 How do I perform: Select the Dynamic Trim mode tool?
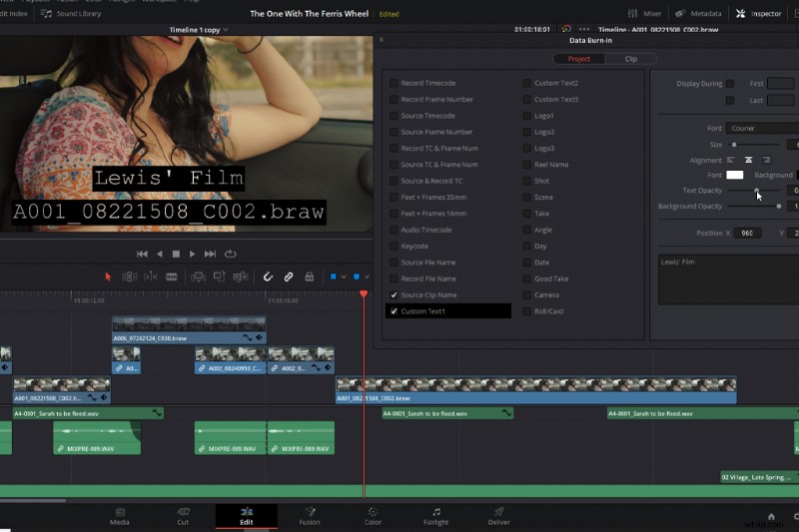pos(151,276)
